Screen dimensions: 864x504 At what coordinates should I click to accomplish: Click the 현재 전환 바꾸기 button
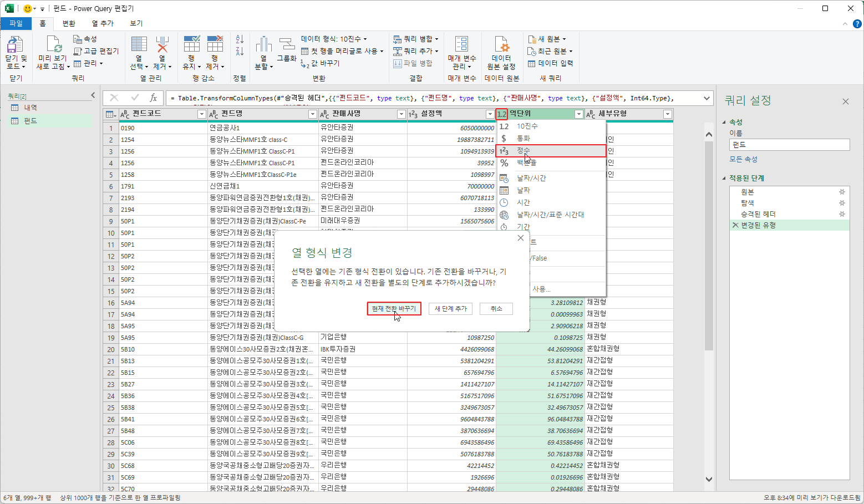tap(394, 309)
